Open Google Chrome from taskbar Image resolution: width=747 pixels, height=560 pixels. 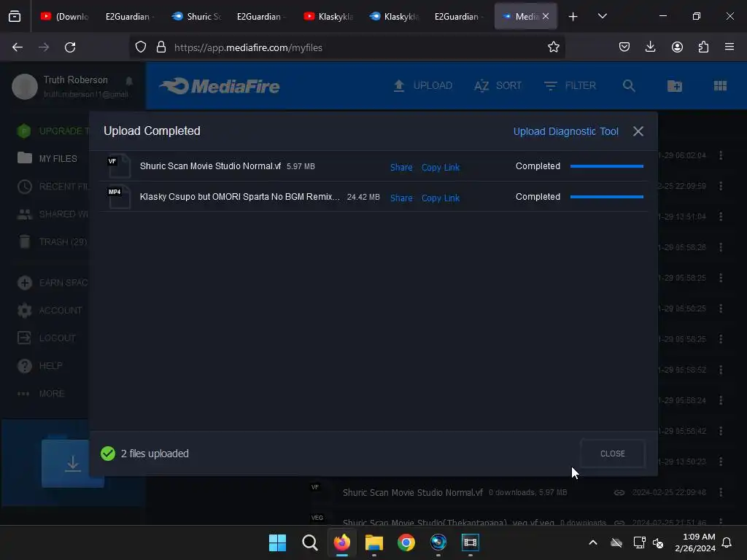coord(406,542)
